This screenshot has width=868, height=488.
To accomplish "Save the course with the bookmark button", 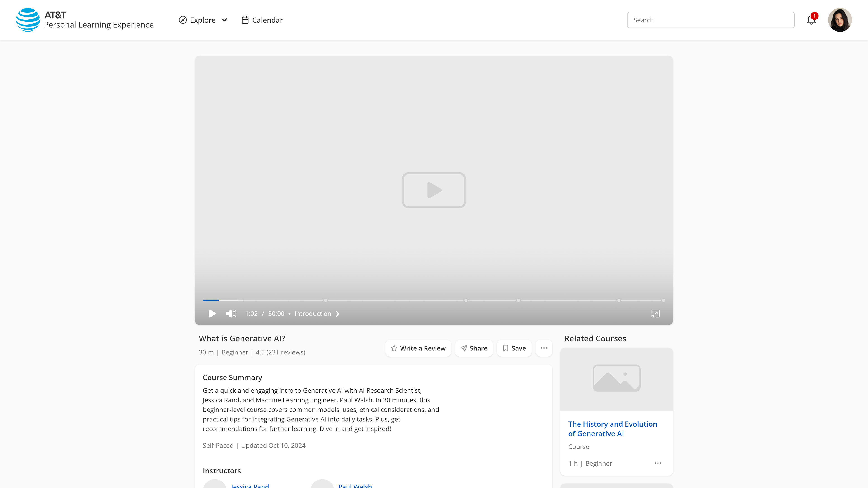I will click(x=514, y=348).
